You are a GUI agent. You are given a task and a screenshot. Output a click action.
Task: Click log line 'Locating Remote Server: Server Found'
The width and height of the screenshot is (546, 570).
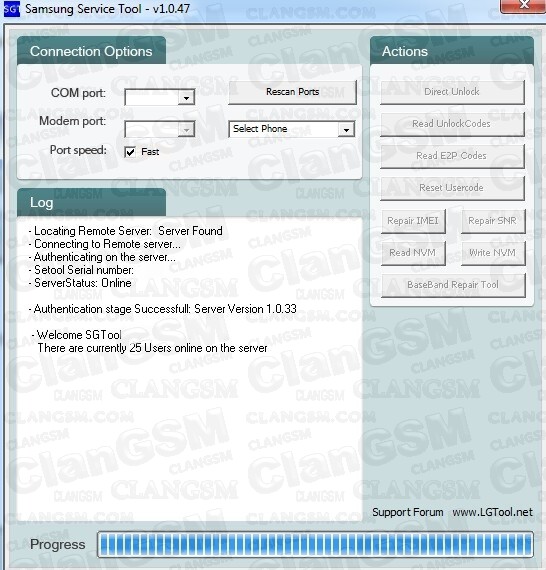(x=125, y=231)
